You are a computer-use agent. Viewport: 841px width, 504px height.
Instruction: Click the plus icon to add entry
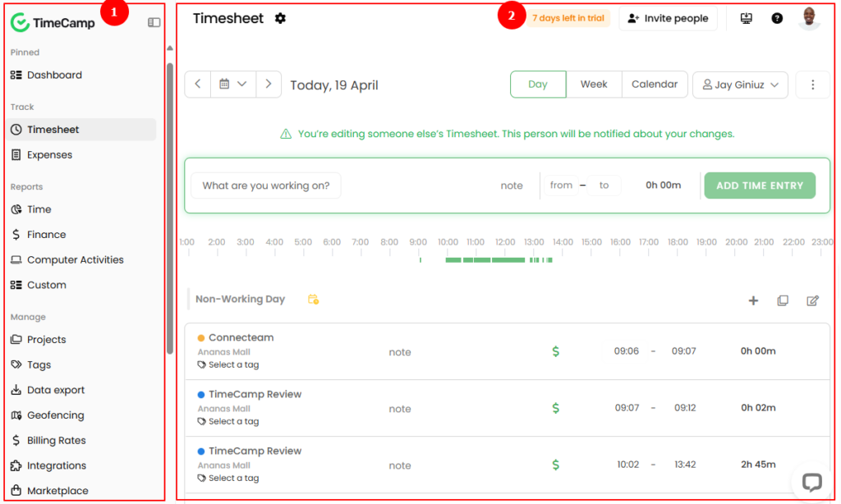point(753,300)
